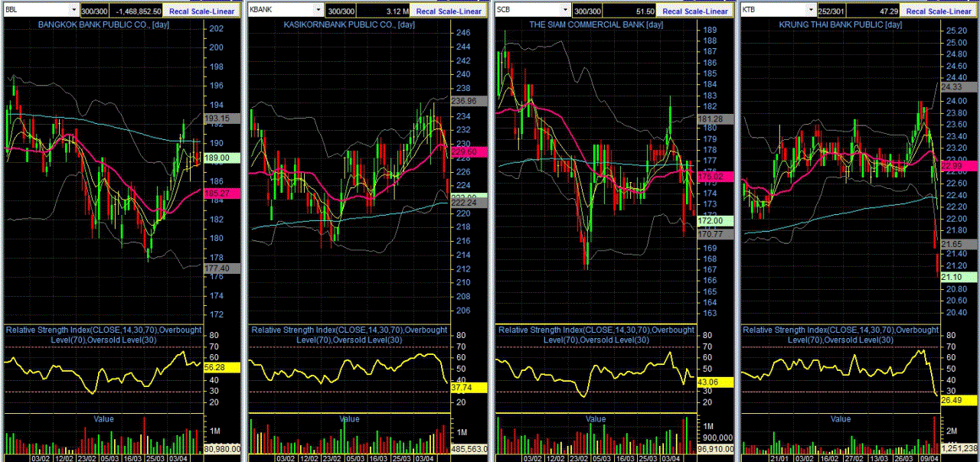Screen dimensions: 980x462
Task: Click the 236.96 upper band tag
Action: click(469, 100)
